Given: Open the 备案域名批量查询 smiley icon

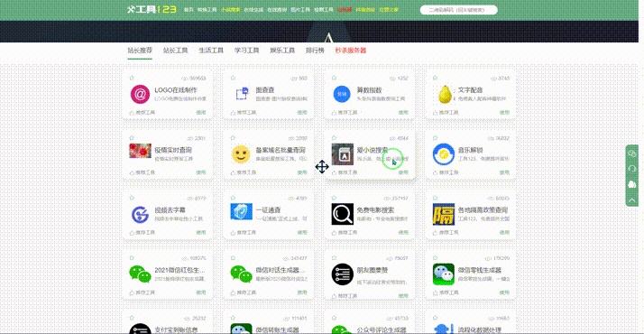Looking at the screenshot, I should (x=241, y=154).
